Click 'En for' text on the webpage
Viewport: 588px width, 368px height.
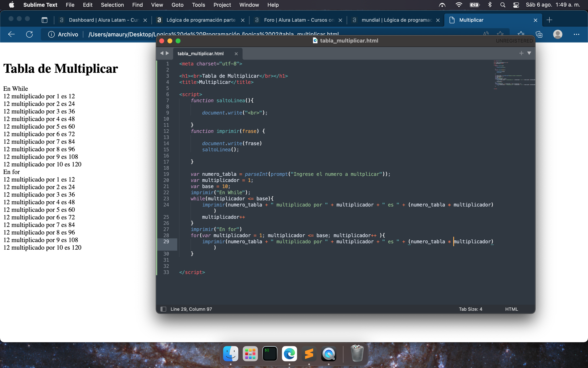11,172
